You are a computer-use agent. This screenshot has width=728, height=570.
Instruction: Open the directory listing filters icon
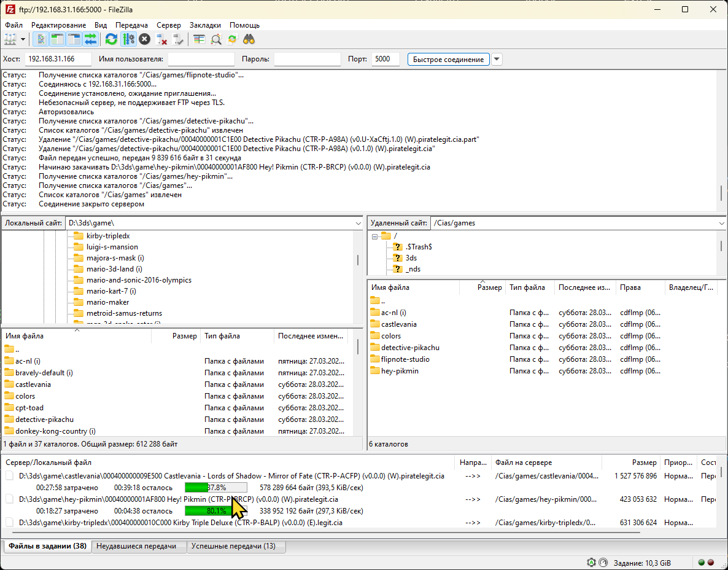point(199,39)
